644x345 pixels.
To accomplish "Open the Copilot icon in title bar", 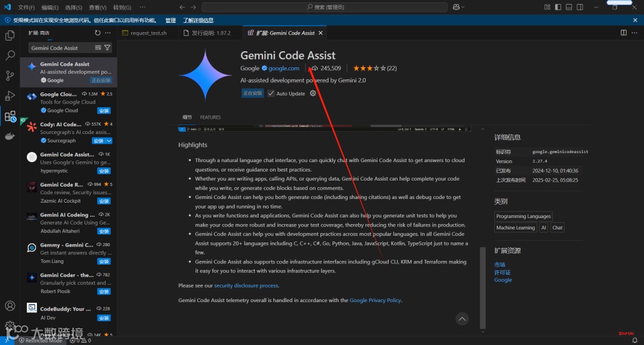I will click(x=456, y=7).
